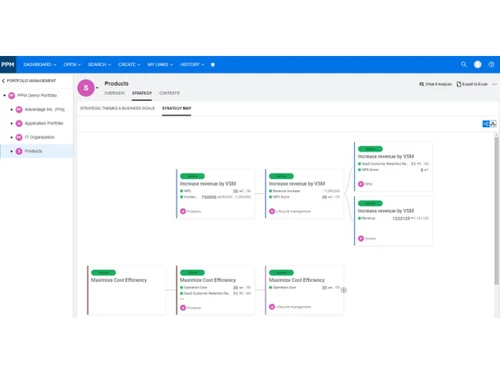Screen dimensions: 500x375
Task: Switch to the blue highlighted map view toggle
Action: click(486, 124)
